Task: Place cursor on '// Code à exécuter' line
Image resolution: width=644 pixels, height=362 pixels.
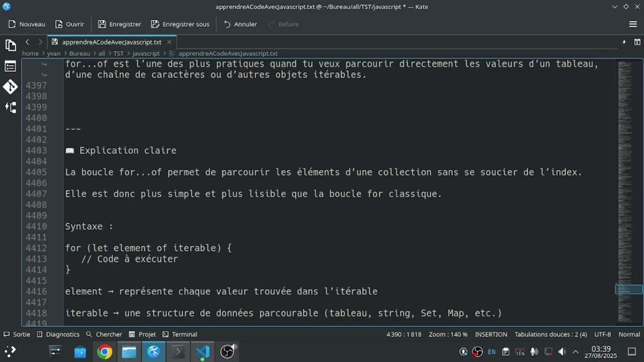Action: (x=129, y=259)
